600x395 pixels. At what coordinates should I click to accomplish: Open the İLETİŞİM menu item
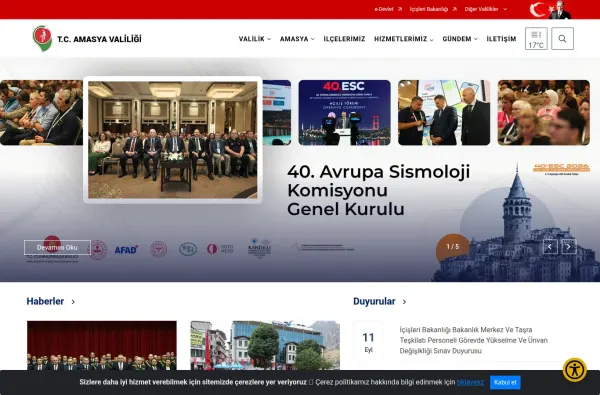(x=501, y=39)
